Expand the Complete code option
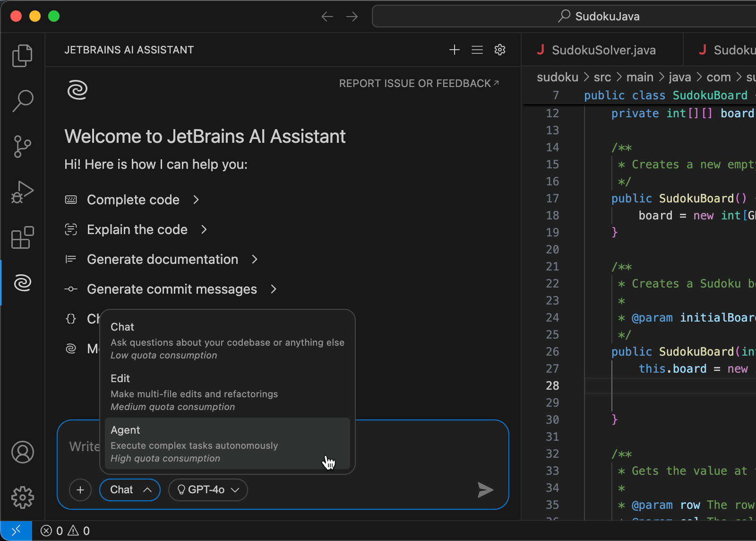Screen dimensions: 756x541 133,200
